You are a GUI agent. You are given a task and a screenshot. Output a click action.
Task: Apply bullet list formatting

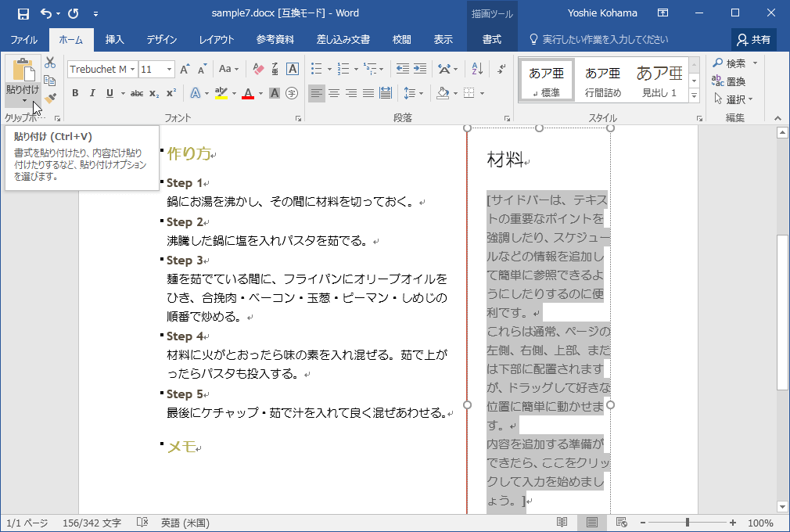[317, 69]
